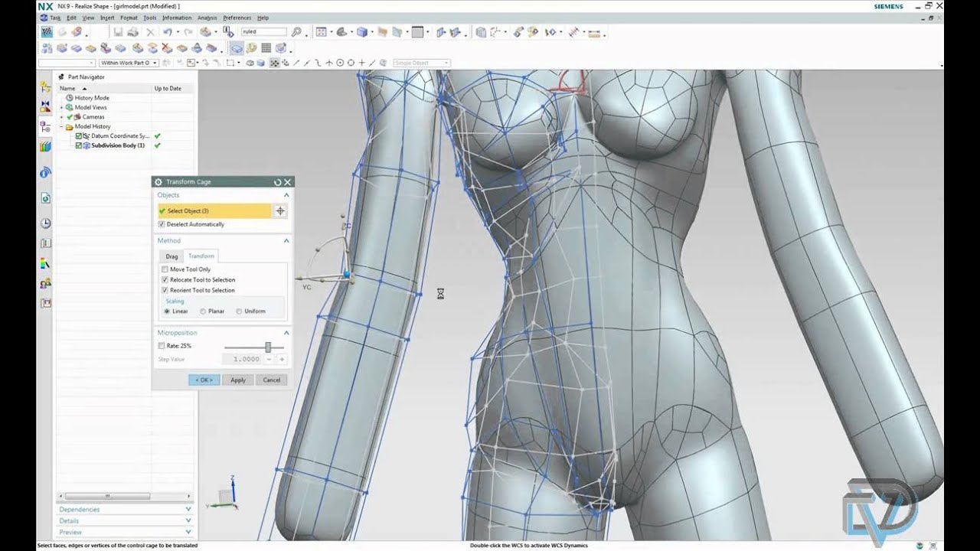Open the Reuse Library sidebar icon
The width and height of the screenshot is (980, 551).
46,145
